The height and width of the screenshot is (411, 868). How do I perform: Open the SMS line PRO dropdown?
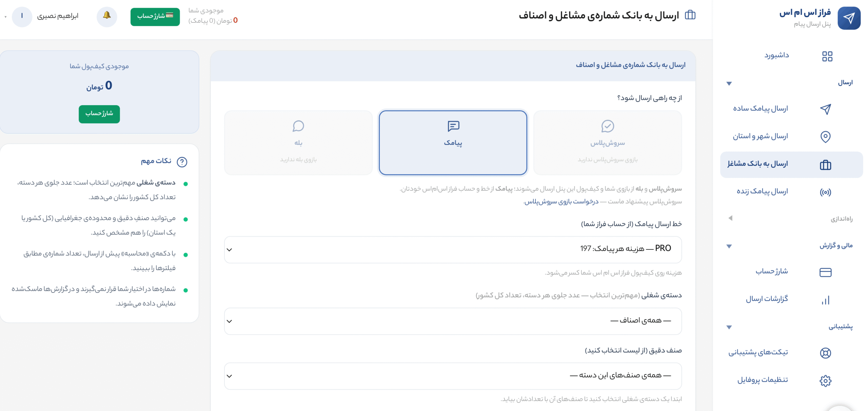coord(453,249)
